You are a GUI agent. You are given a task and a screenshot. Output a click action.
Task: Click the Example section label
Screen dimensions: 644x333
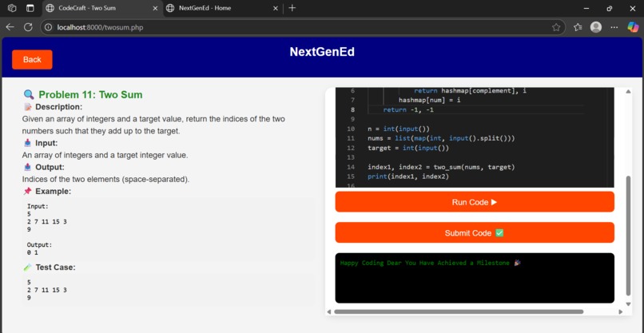point(53,192)
